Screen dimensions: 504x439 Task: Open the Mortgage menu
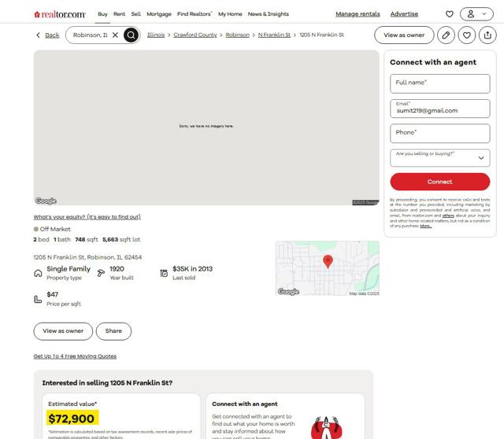[x=159, y=14]
